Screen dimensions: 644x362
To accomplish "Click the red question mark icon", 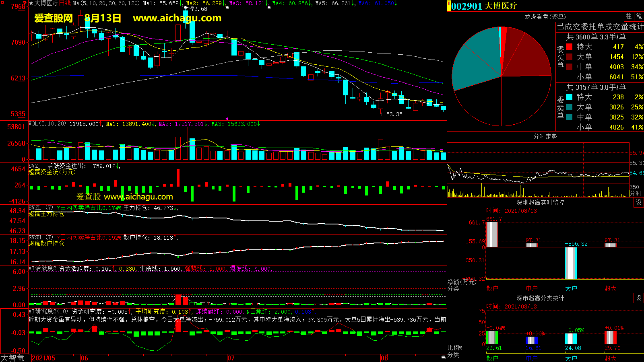I will point(25,3).
